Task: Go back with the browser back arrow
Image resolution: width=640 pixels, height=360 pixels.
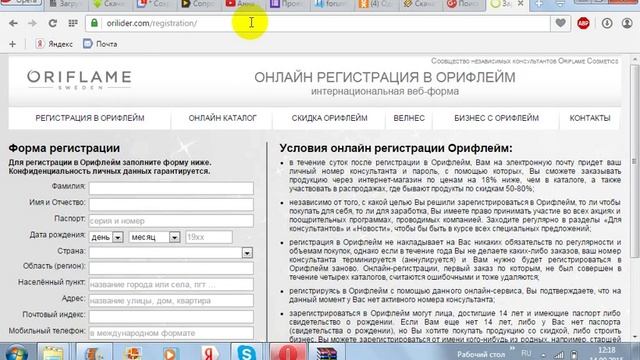Action: 13,23
